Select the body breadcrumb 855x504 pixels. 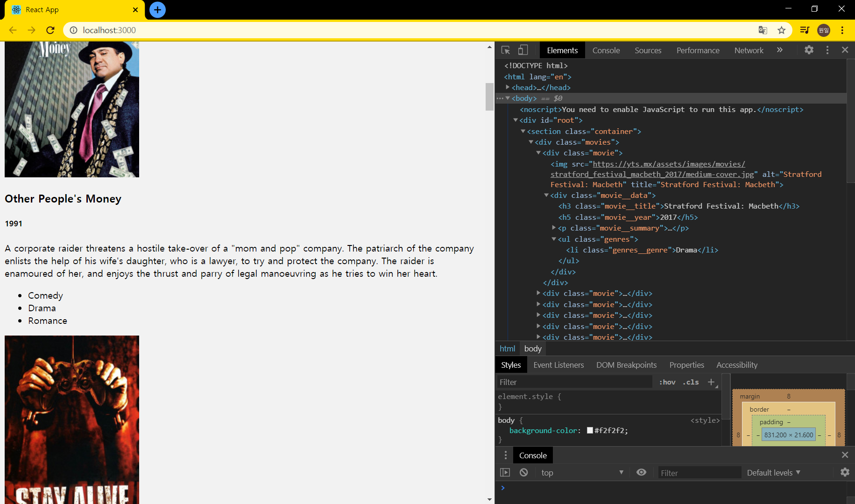(533, 349)
